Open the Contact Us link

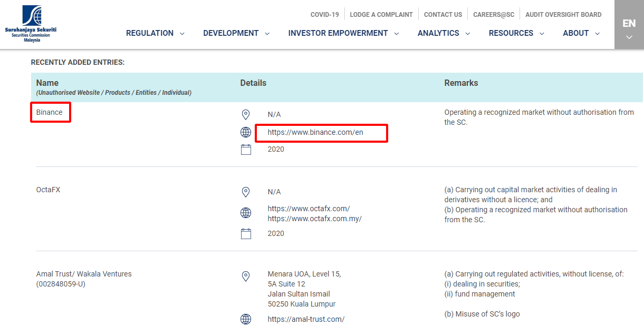point(443,15)
